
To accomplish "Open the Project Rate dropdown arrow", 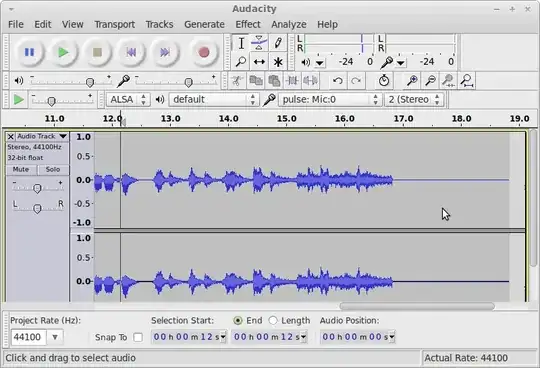I will point(55,337).
